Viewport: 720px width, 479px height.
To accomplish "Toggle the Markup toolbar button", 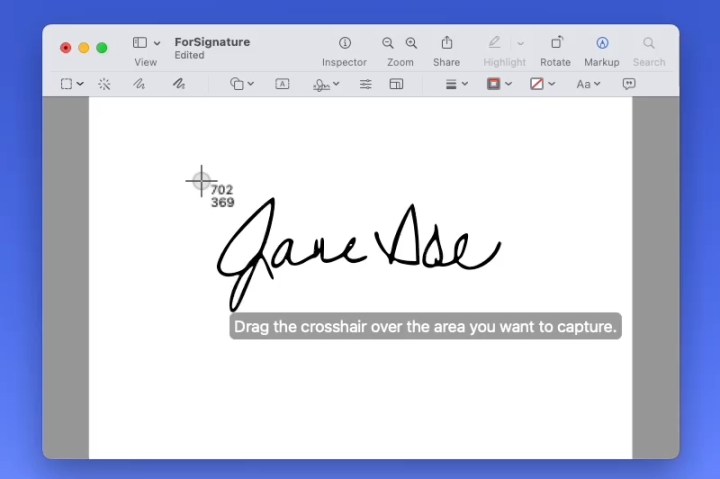I will 602,43.
